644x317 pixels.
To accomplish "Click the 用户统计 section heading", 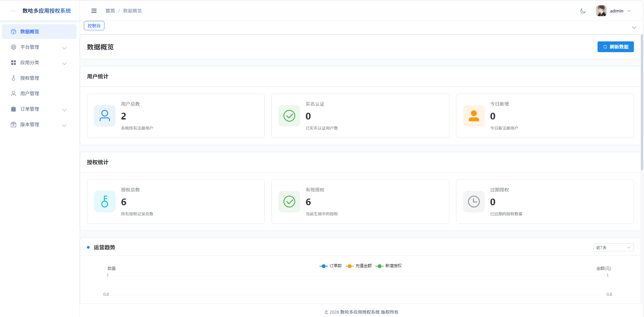I will coord(98,76).
